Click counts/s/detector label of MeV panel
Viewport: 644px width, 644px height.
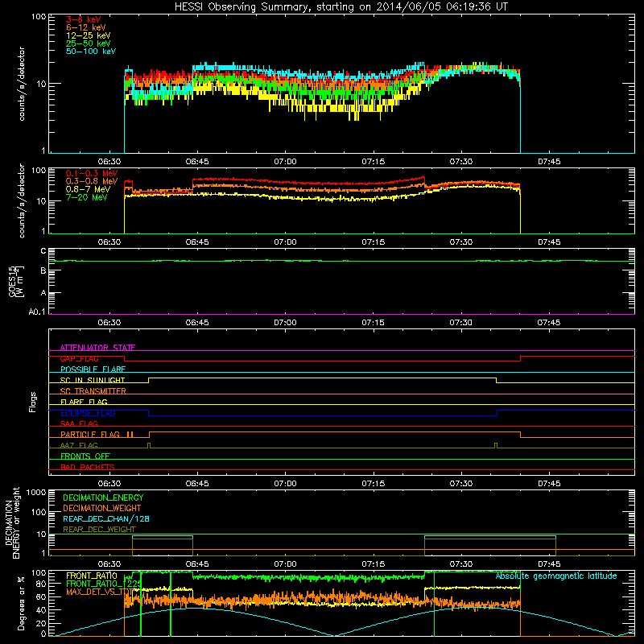coord(22,200)
